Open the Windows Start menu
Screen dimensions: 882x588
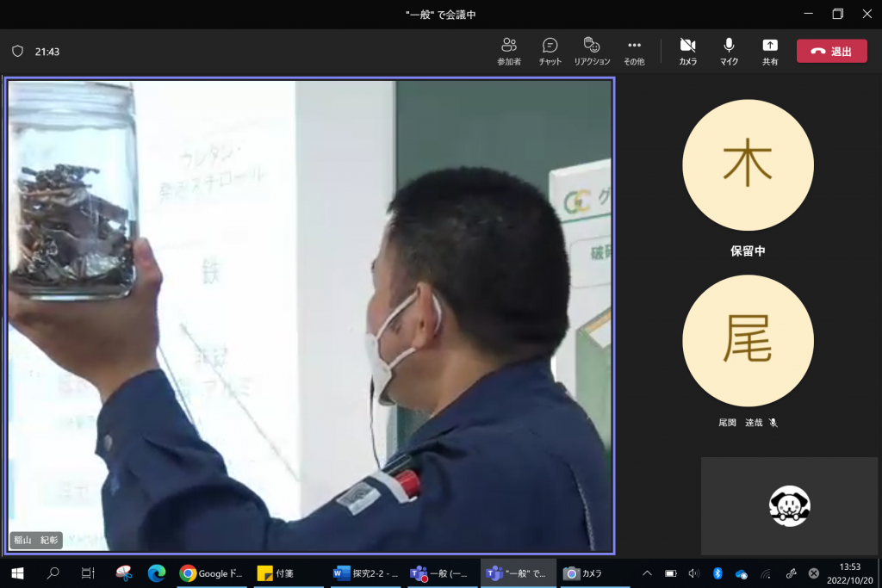click(16, 573)
